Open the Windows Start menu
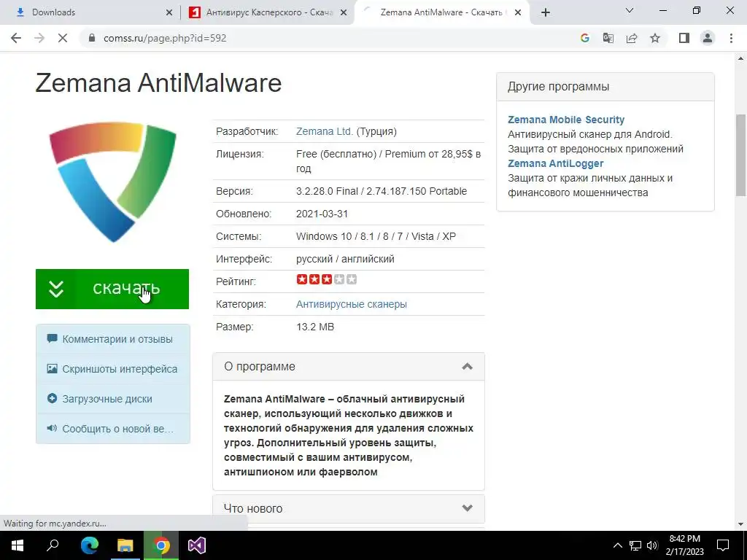The height and width of the screenshot is (560, 747). tap(18, 545)
